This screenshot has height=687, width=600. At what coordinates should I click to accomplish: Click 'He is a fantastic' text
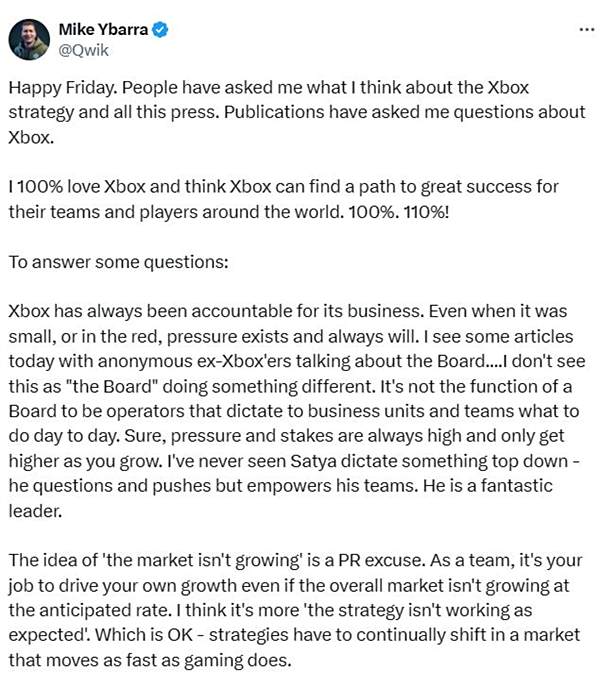pos(487,486)
